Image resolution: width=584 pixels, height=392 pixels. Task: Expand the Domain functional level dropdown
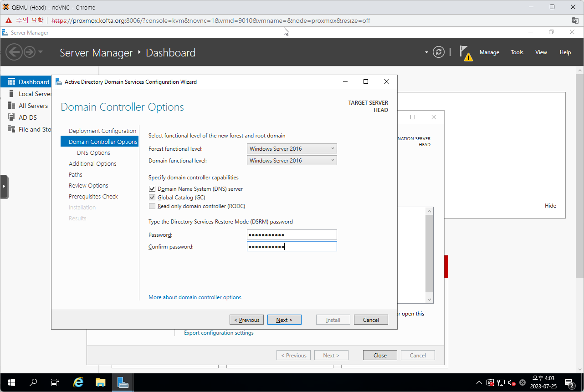(292, 160)
